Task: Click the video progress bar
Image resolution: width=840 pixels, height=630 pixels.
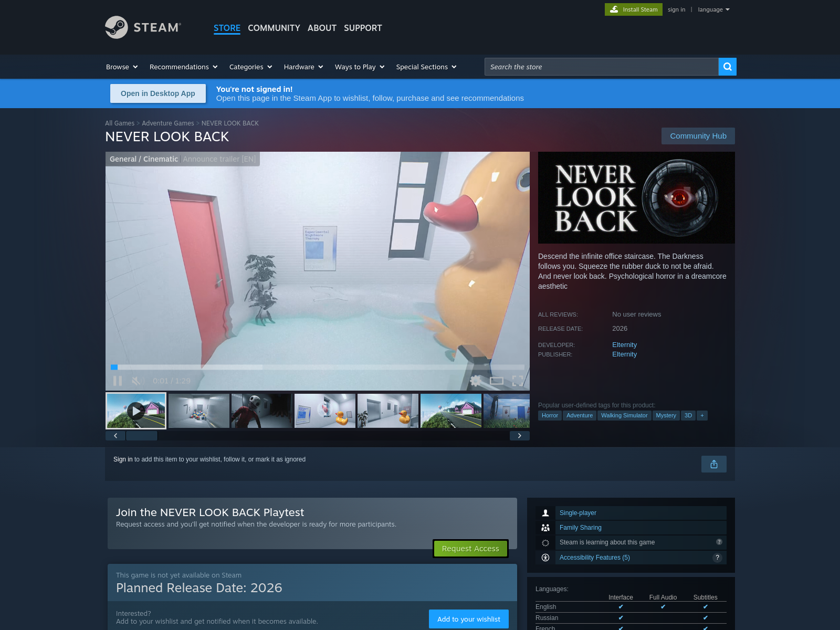Action: click(318, 367)
